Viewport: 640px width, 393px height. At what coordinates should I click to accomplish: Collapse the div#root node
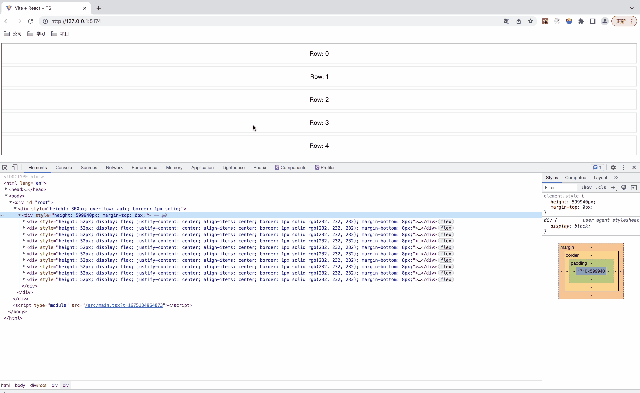coord(11,202)
